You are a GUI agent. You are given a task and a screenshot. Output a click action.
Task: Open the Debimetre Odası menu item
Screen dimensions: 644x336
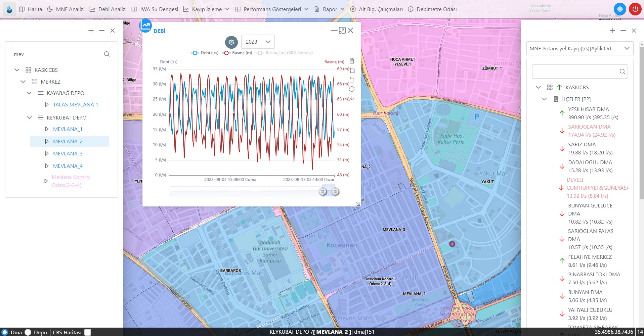tap(432, 9)
